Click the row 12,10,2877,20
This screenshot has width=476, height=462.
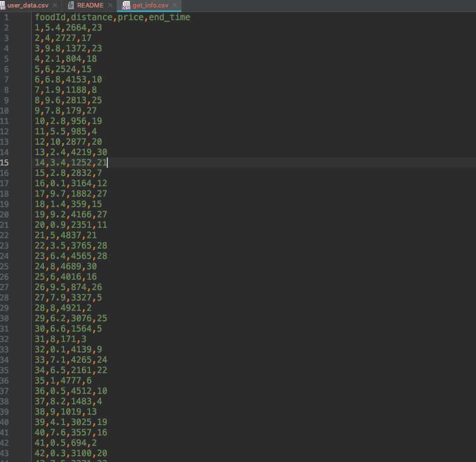[68, 142]
